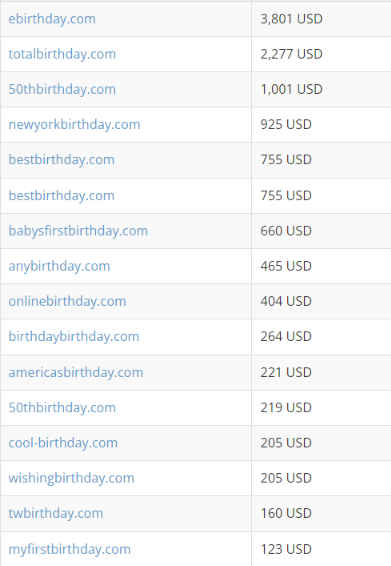Follow the wishingbirthday.com link
Screen dimensions: 391x566
click(71, 478)
